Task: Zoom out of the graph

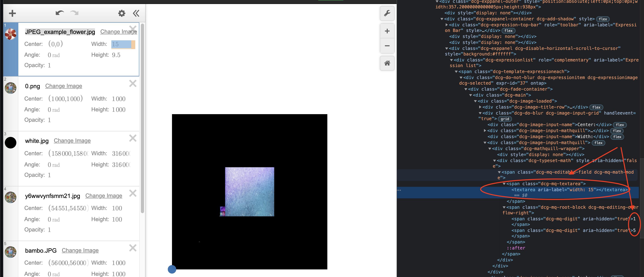Action: pos(387,46)
